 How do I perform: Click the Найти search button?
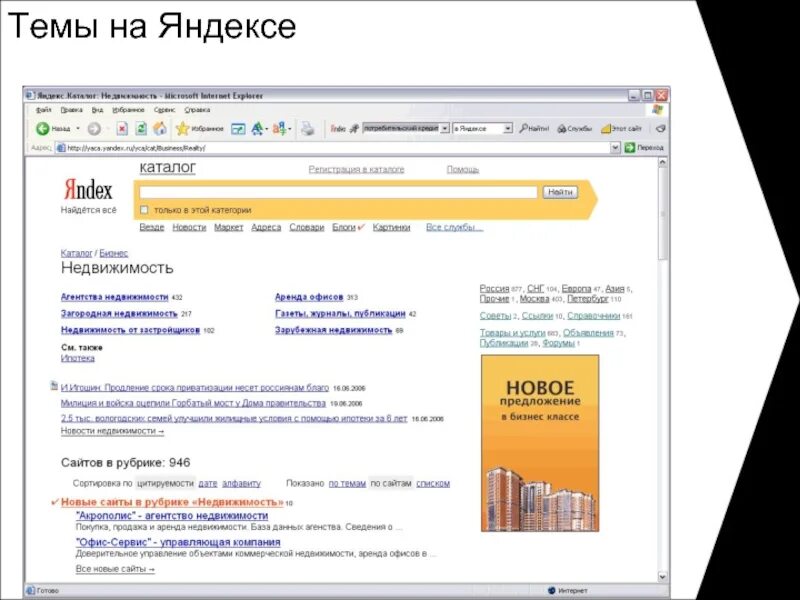[560, 192]
